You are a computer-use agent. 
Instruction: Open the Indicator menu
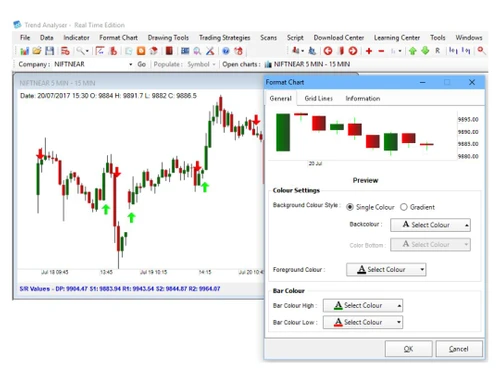(76, 38)
